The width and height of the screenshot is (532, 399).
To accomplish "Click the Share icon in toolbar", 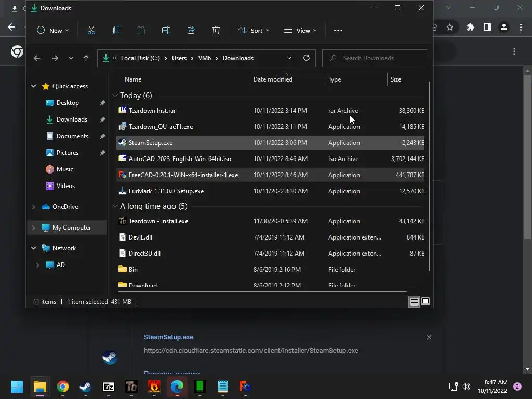I will [x=191, y=30].
